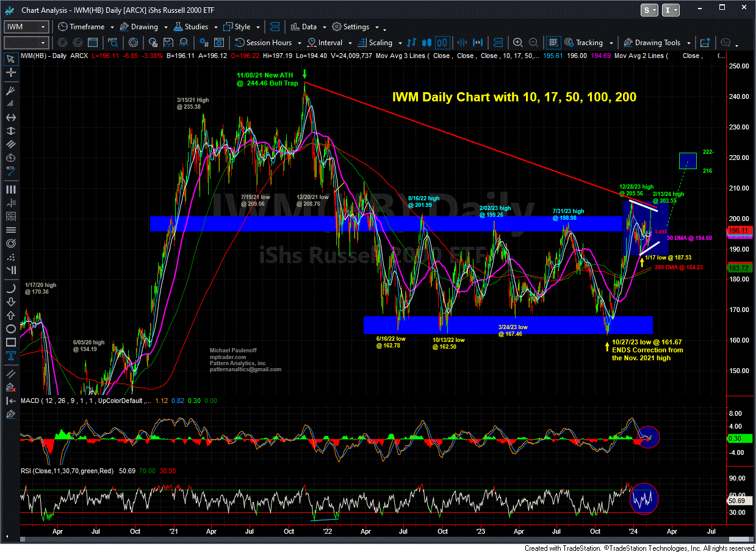Select the vertical line drawing tool

click(x=10, y=131)
